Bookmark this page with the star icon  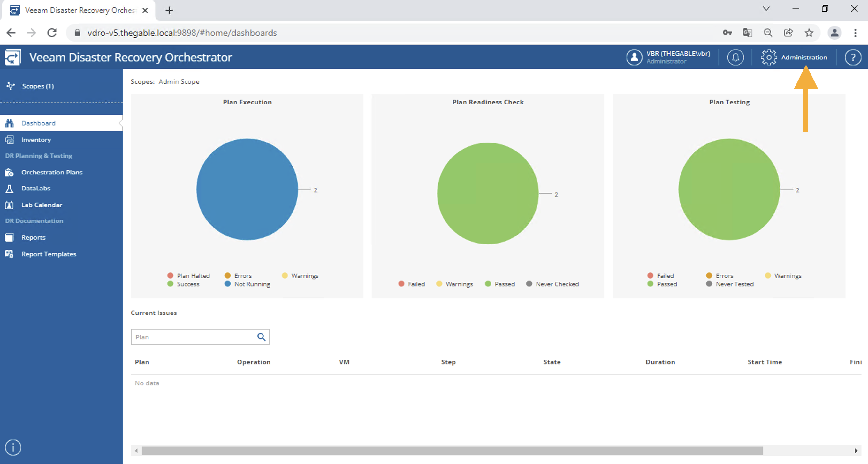click(x=809, y=33)
